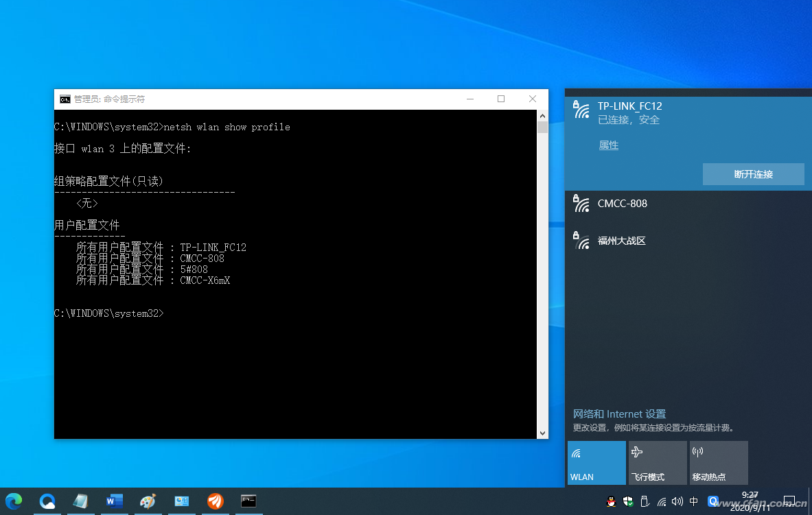The width and height of the screenshot is (812, 515).
Task: Click the line '接口 wlan 3 上的配置文件:'
Action: pyautogui.click(x=122, y=149)
